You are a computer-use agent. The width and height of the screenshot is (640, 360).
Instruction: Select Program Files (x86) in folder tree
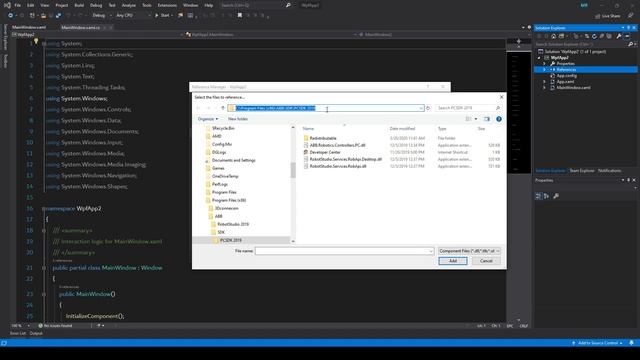(229, 200)
